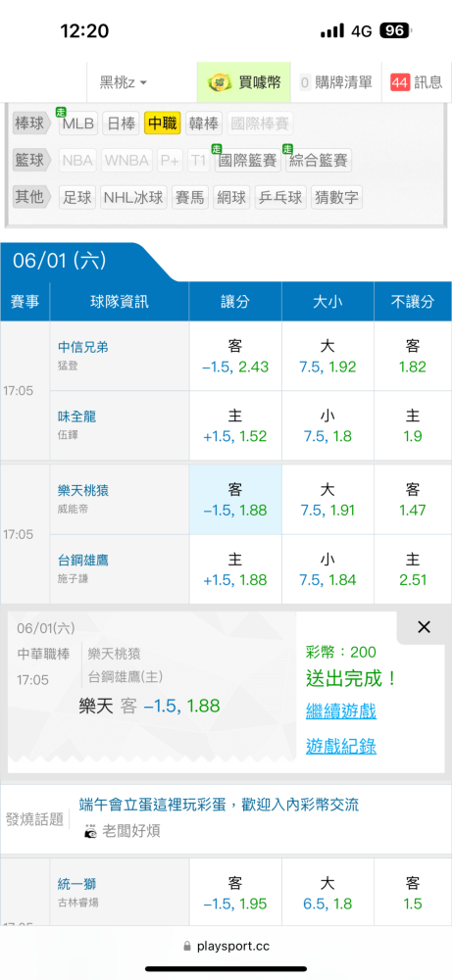Viewport: 452px width, 980px height.
Task: Open the 黑桃z account dropdown
Action: [x=124, y=82]
